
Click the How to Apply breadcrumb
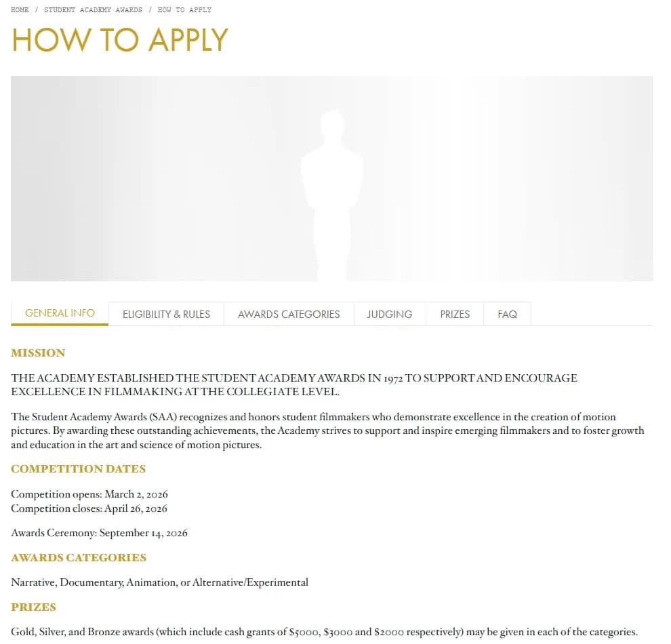tap(184, 10)
